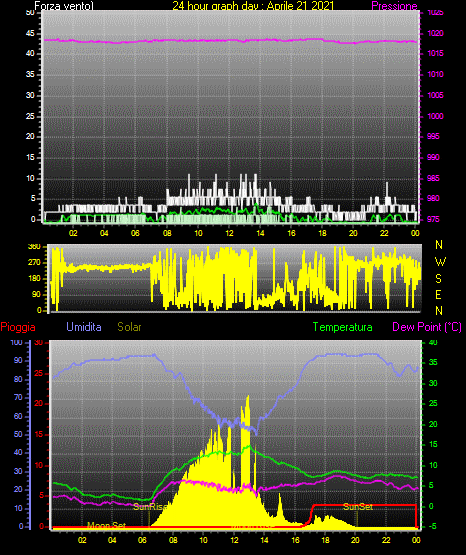
Task: Click red rain axis value 25
Action: [39, 373]
